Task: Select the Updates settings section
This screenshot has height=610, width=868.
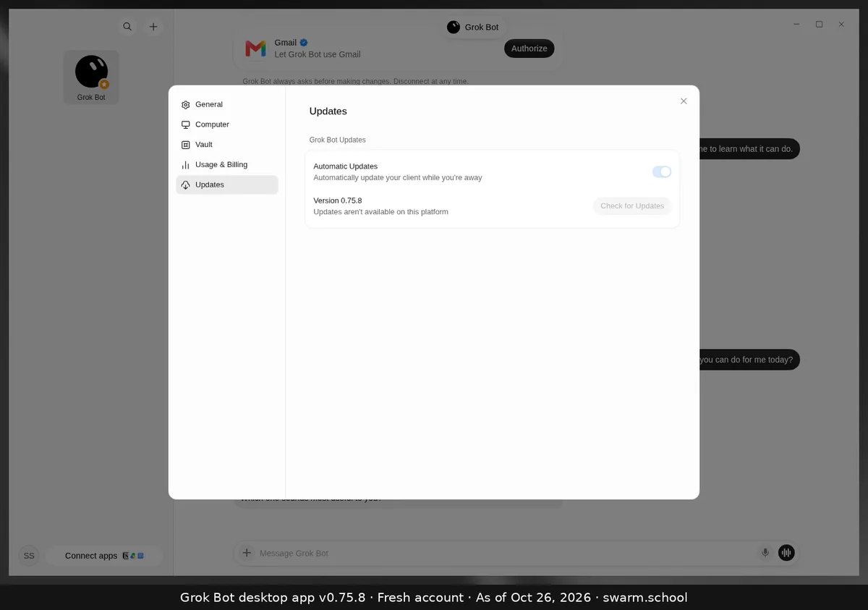Action: pos(226,185)
